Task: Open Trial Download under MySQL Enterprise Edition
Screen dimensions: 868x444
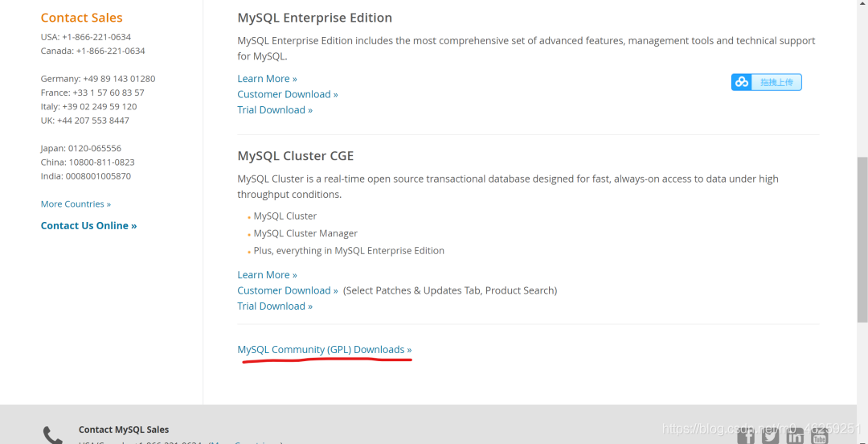Action: coord(275,109)
